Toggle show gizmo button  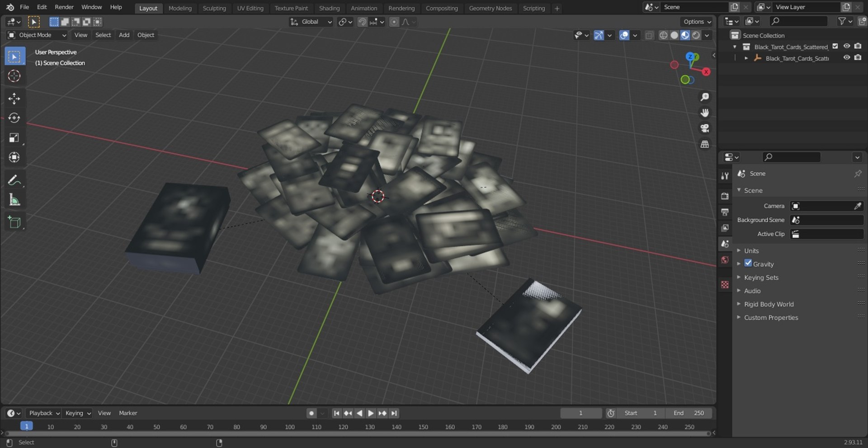(599, 35)
